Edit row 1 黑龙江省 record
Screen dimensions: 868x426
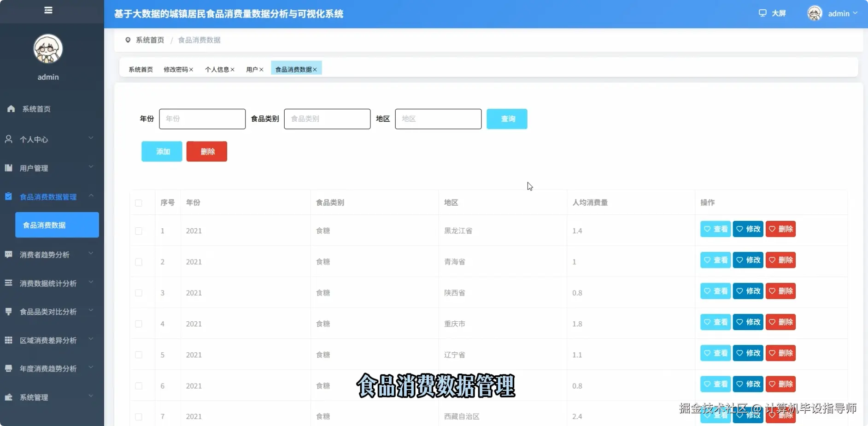[x=748, y=229]
